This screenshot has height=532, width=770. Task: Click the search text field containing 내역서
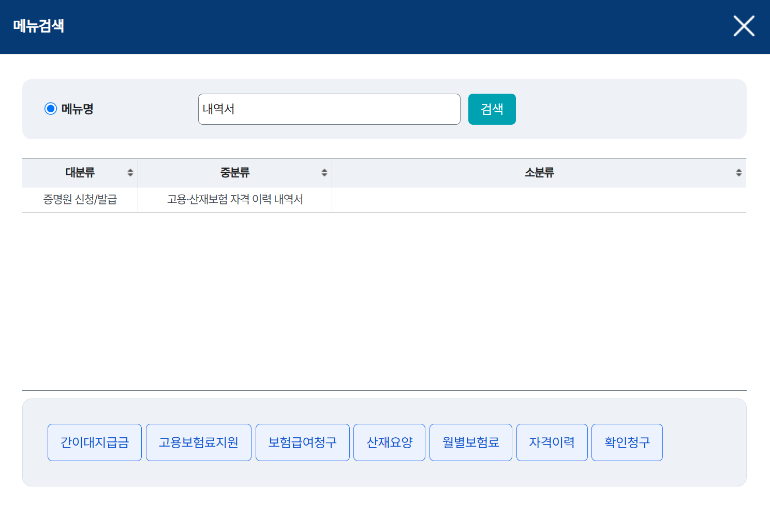click(x=329, y=109)
